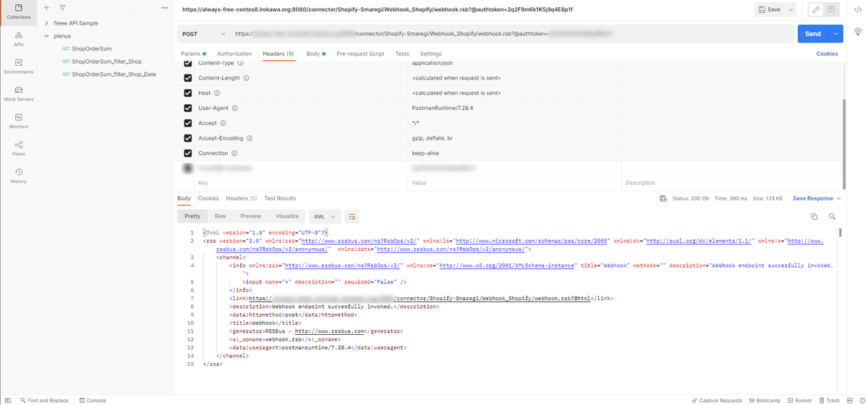868x405 pixels.
Task: Open the lightbulb info panel icon
Action: [858, 32]
